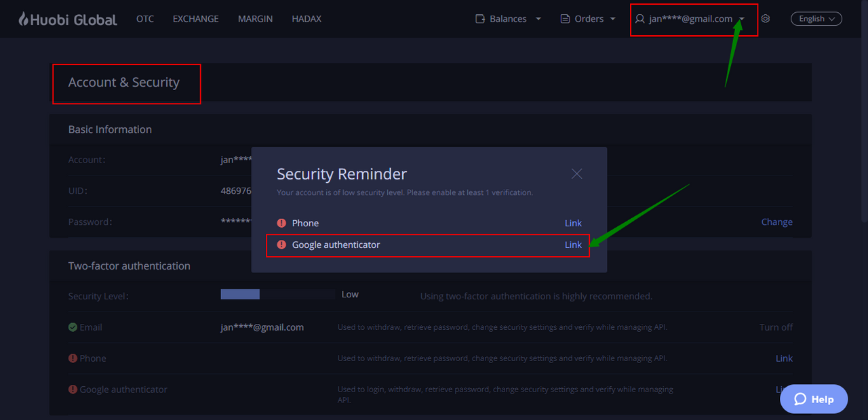The image size is (868, 420).
Task: Click Google authenticator warning icon in two-factor list
Action: coord(73,390)
